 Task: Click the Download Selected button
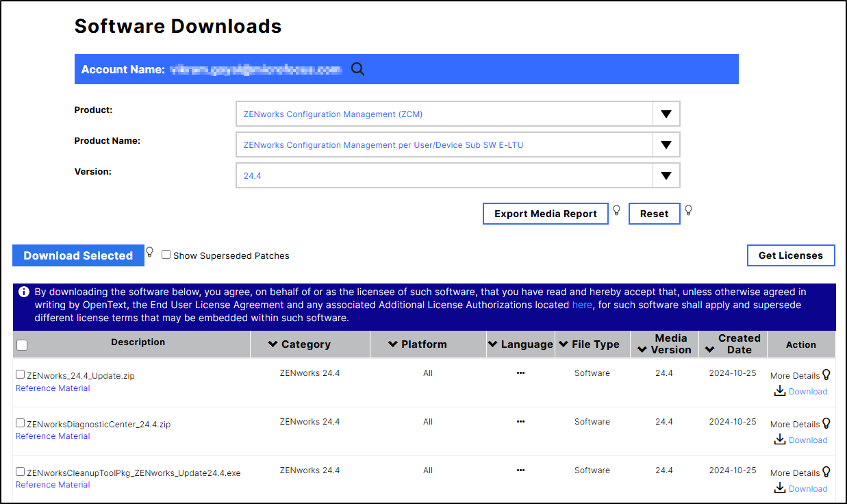pyautogui.click(x=78, y=255)
